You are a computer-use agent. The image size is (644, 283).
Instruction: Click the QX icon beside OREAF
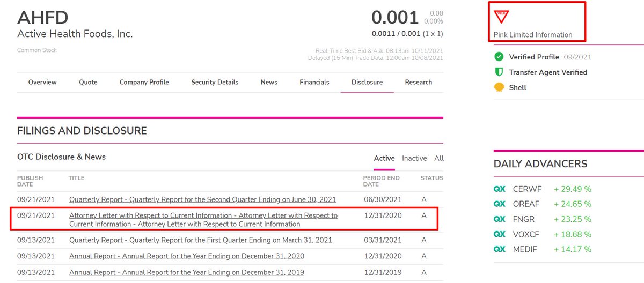[500, 204]
